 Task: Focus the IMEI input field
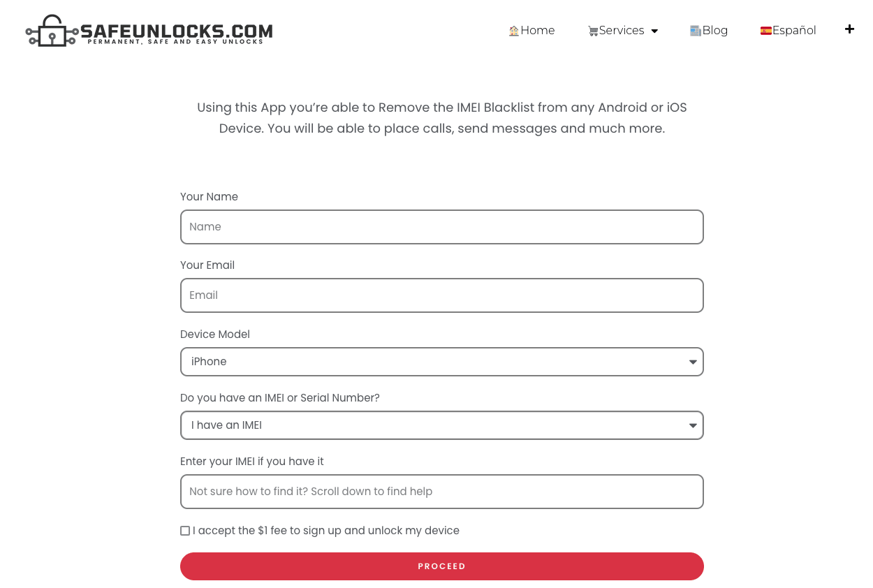441,492
